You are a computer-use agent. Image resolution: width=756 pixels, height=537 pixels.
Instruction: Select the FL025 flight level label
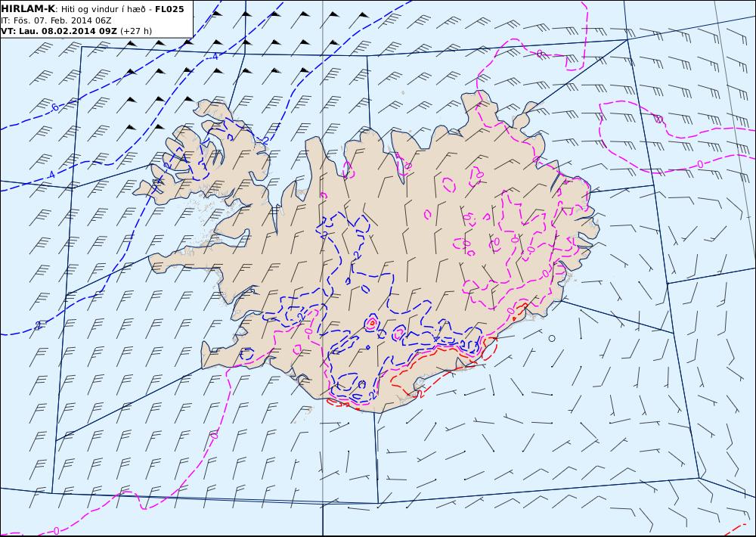point(169,9)
